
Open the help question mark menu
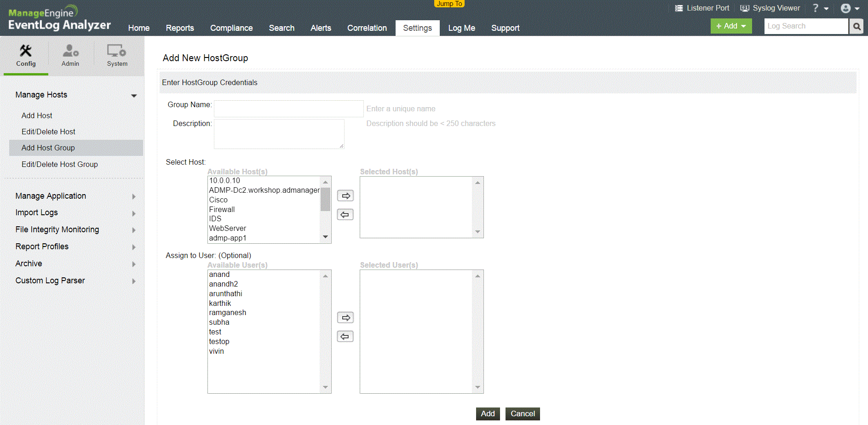pyautogui.click(x=820, y=8)
